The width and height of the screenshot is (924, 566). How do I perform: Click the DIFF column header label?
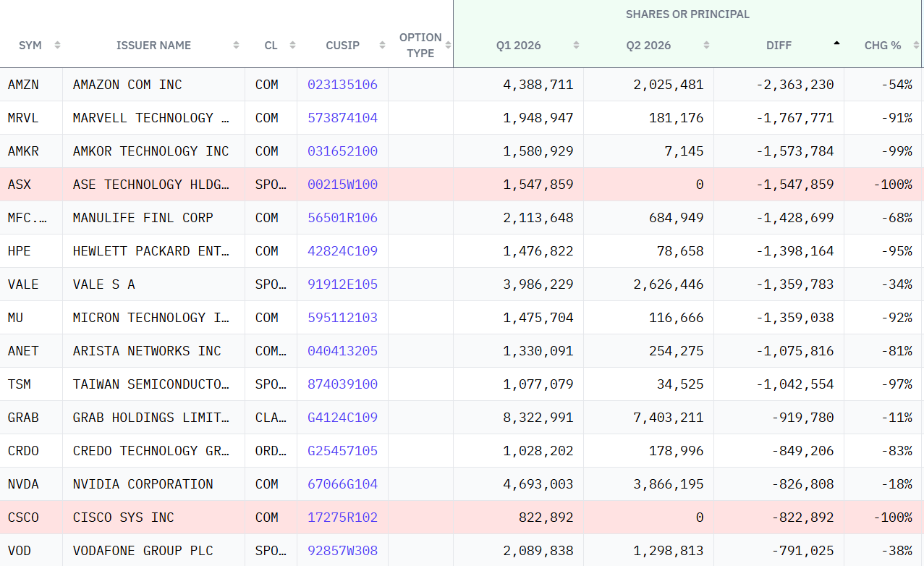coord(779,45)
